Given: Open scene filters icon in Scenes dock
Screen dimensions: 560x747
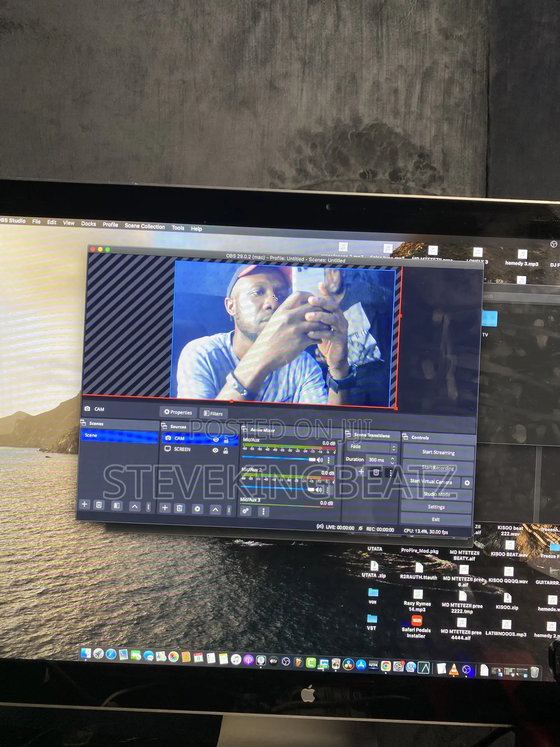Looking at the screenshot, I should (117, 505).
